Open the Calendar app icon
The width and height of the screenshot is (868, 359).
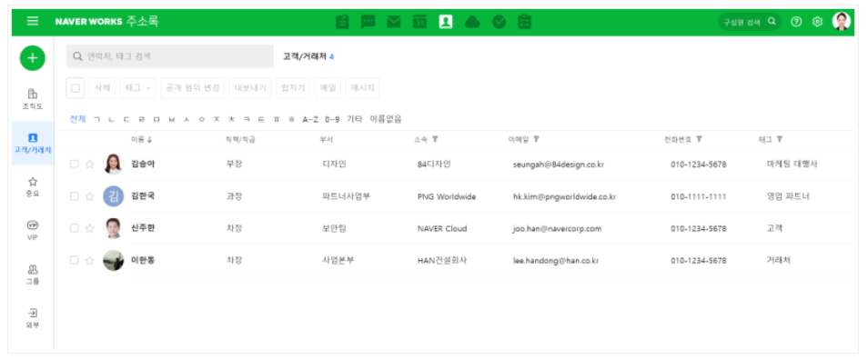coord(419,22)
